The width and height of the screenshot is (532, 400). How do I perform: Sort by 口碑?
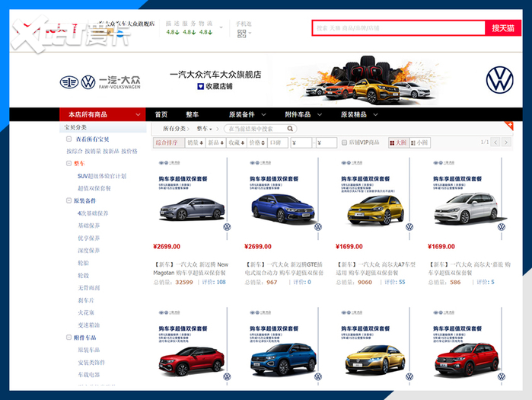point(278,142)
